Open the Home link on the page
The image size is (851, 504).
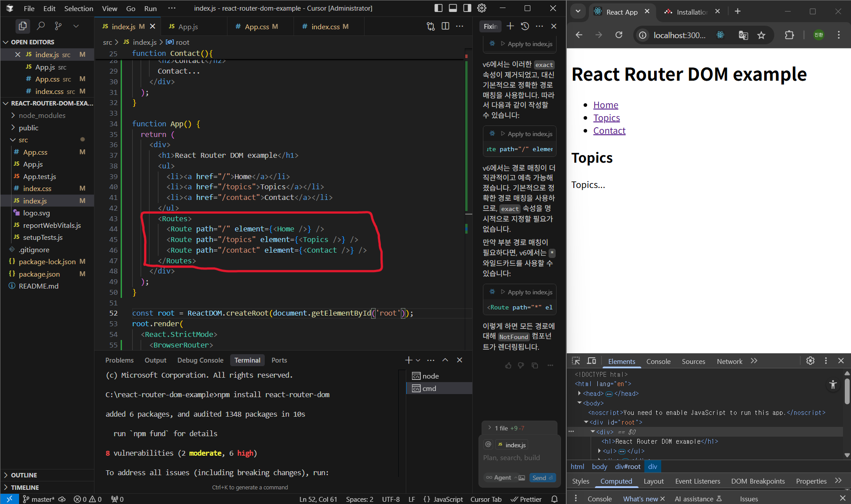[606, 105]
